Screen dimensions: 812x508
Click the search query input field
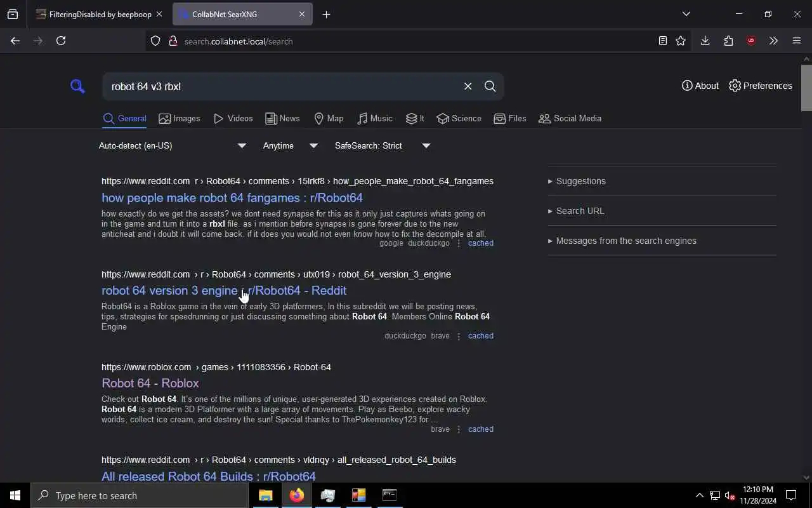[x=282, y=86]
